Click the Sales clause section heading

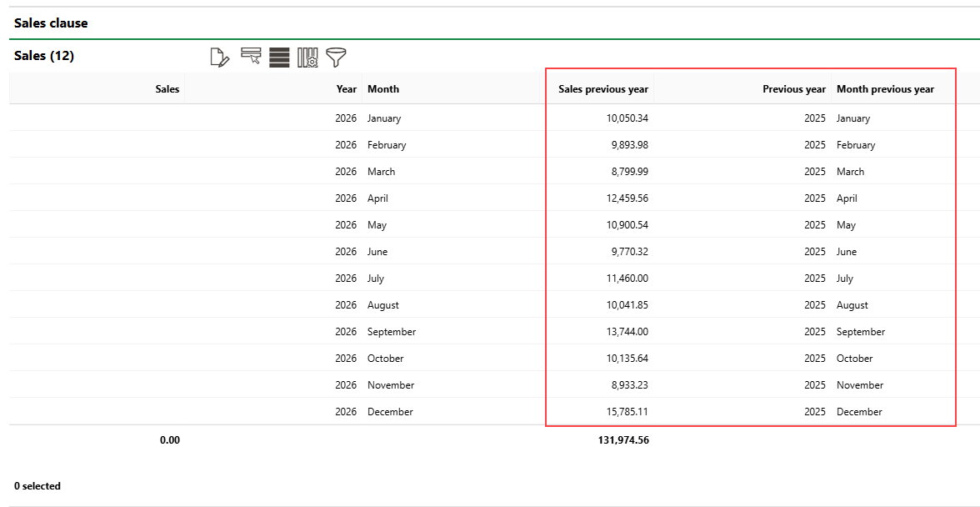coord(51,23)
